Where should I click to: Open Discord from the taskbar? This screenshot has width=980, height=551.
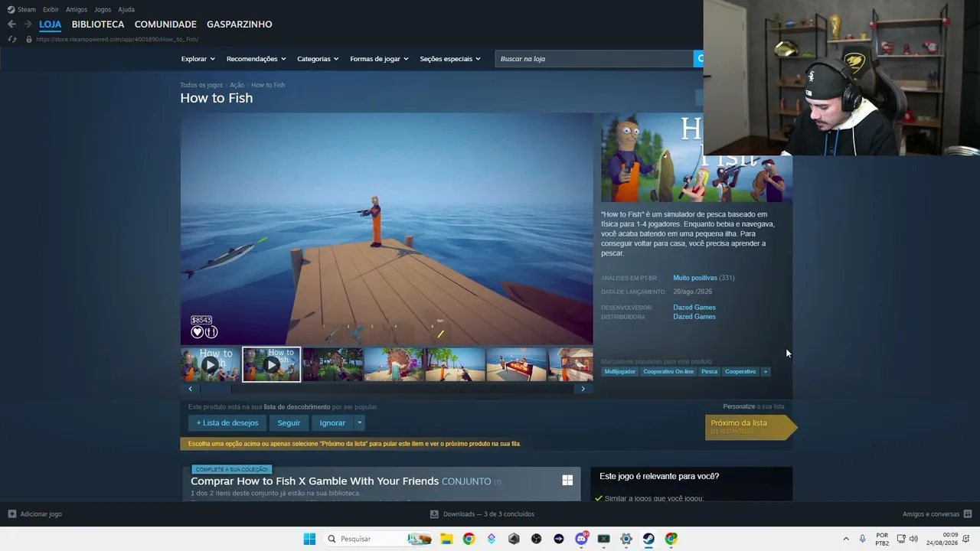[x=581, y=539]
